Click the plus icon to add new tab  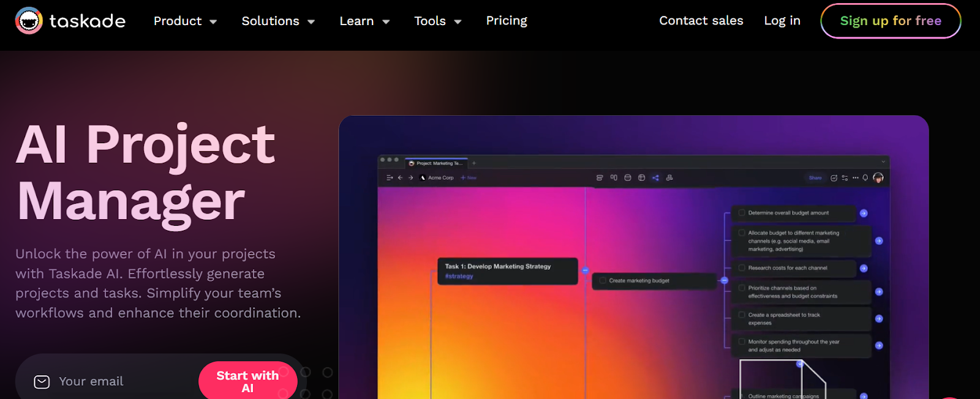[x=474, y=163]
